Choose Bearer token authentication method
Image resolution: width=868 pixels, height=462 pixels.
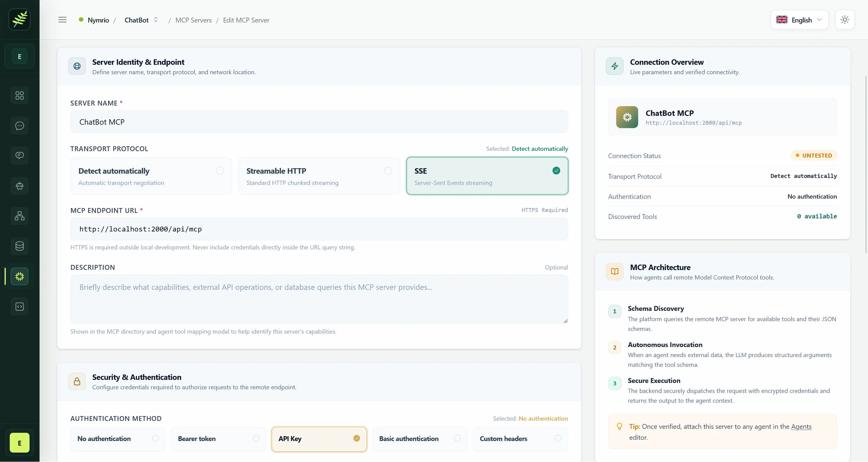point(219,439)
